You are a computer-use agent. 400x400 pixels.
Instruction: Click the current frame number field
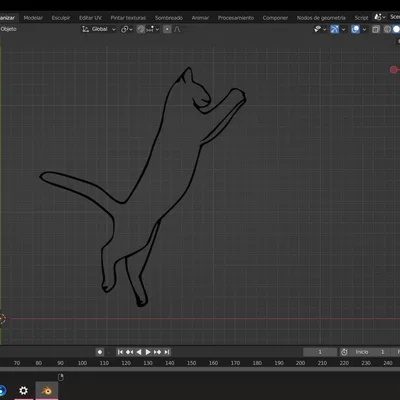320,352
